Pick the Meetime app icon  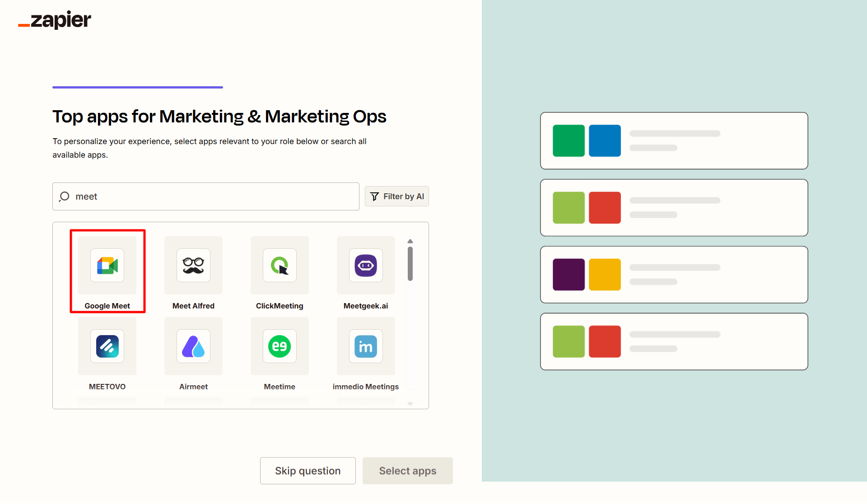point(280,346)
